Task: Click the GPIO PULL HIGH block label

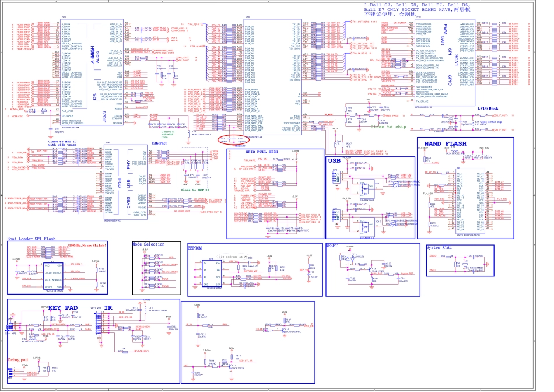Action: pos(261,152)
